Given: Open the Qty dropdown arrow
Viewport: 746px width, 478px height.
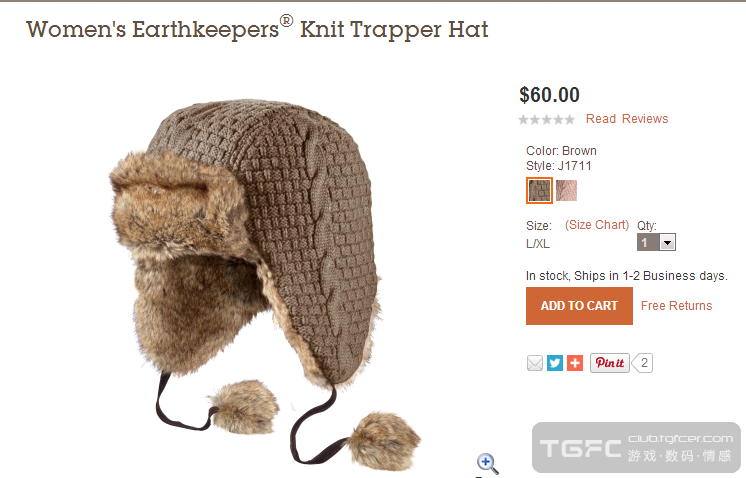Looking at the screenshot, I should (x=667, y=243).
